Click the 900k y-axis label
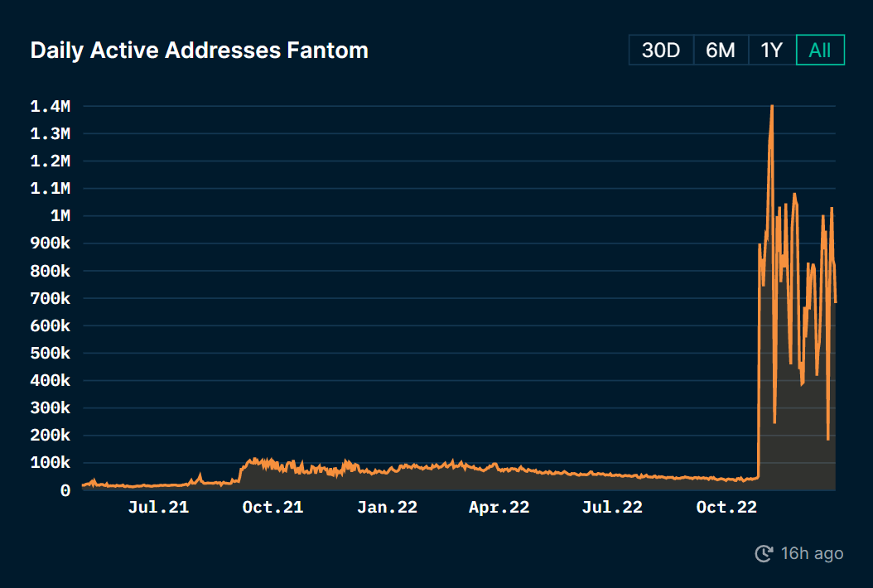Screen dimensions: 873x588 50,243
